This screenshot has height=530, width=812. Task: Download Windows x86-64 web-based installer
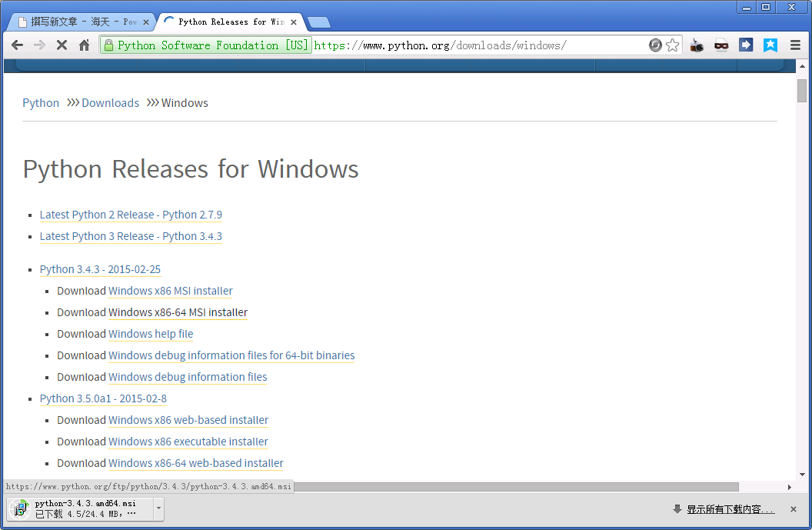(x=196, y=463)
